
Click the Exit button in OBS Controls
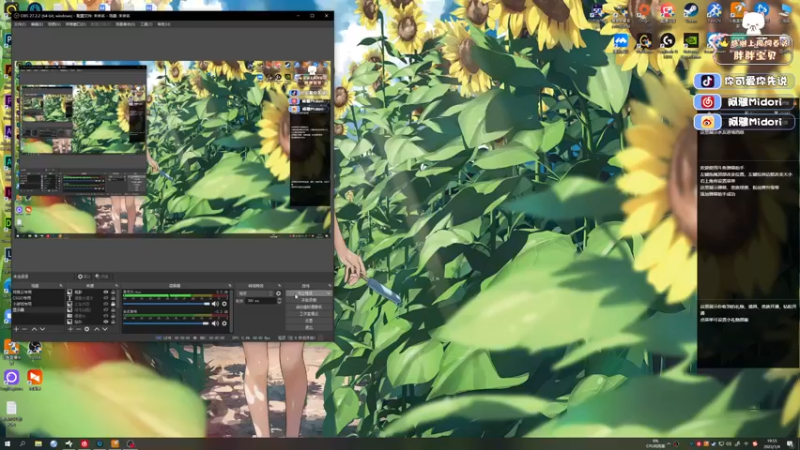(x=309, y=328)
